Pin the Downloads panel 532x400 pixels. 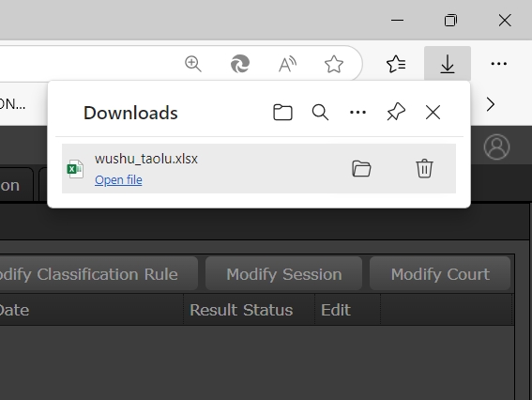pos(396,112)
